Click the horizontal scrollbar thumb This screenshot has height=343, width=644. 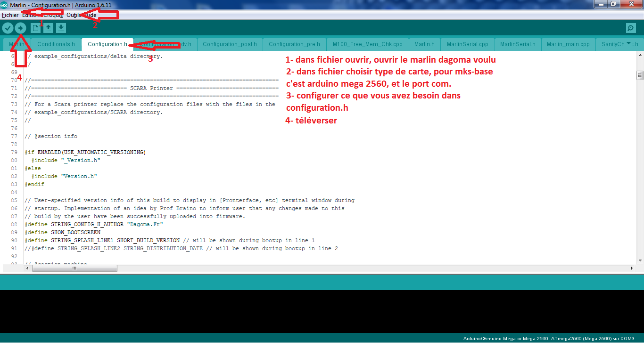click(74, 268)
